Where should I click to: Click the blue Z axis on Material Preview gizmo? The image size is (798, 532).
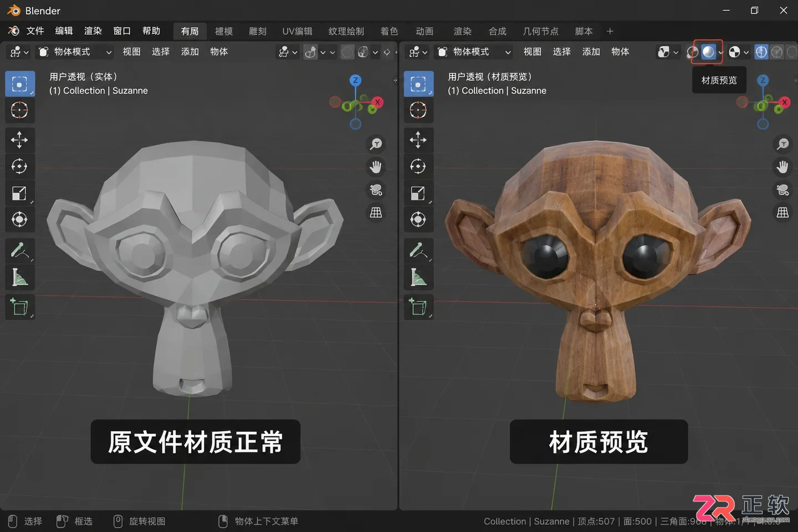pyautogui.click(x=763, y=80)
